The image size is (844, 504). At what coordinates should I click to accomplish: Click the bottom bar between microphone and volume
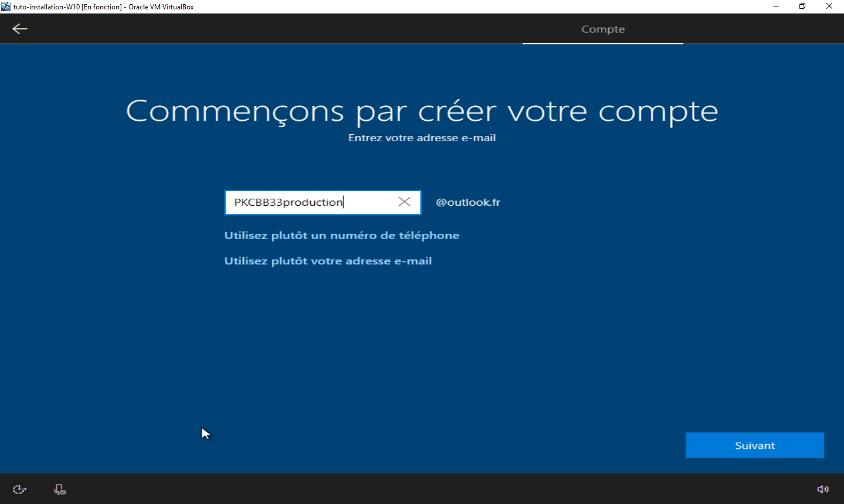[x=440, y=489]
